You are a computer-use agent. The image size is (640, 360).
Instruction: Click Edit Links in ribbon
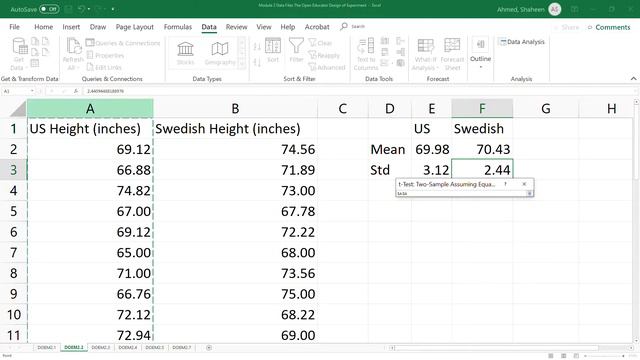[104, 67]
